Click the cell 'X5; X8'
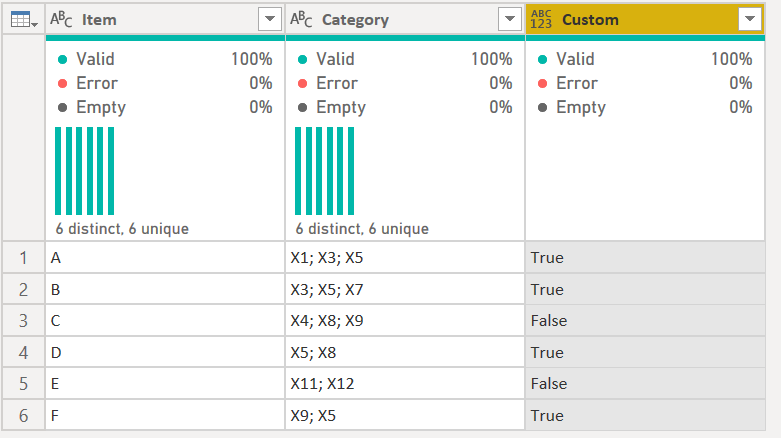Screen dimensions: 781x438 click(405, 352)
